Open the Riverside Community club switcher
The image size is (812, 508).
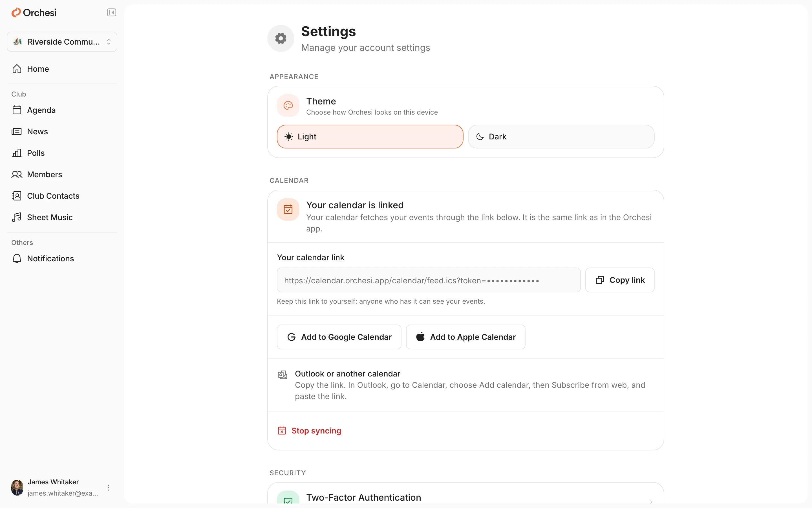pyautogui.click(x=62, y=42)
